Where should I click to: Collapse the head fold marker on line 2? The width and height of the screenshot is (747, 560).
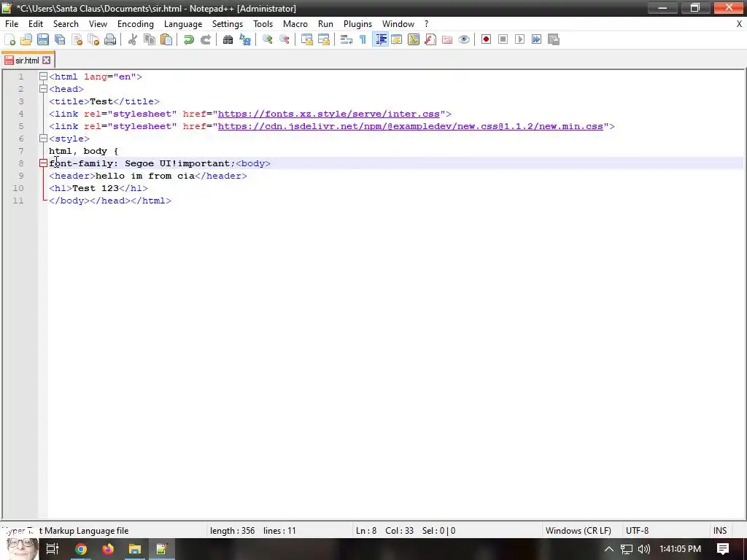pyautogui.click(x=43, y=88)
